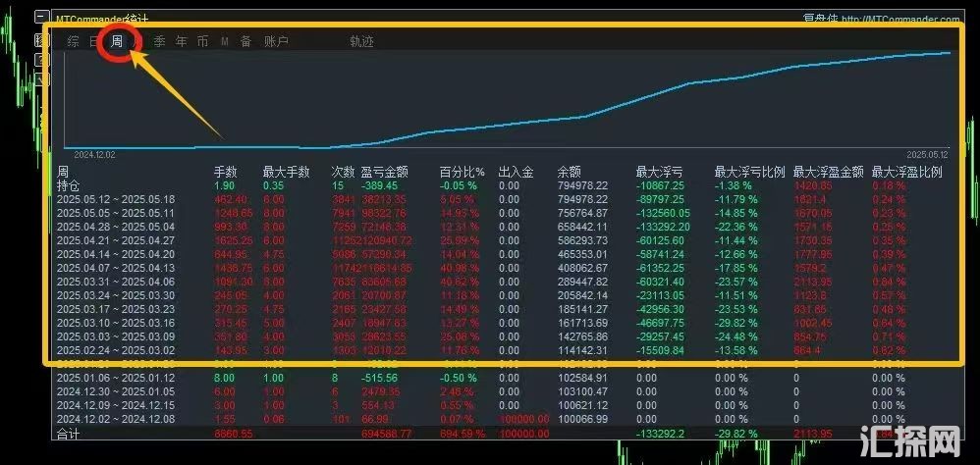Click the 手数 column header
This screenshot has height=465, width=980.
coord(226,173)
